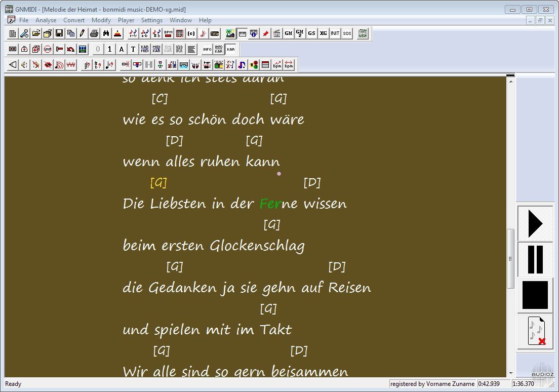Click the new document icon
The width and height of the screenshot is (559, 392).
(x=13, y=33)
